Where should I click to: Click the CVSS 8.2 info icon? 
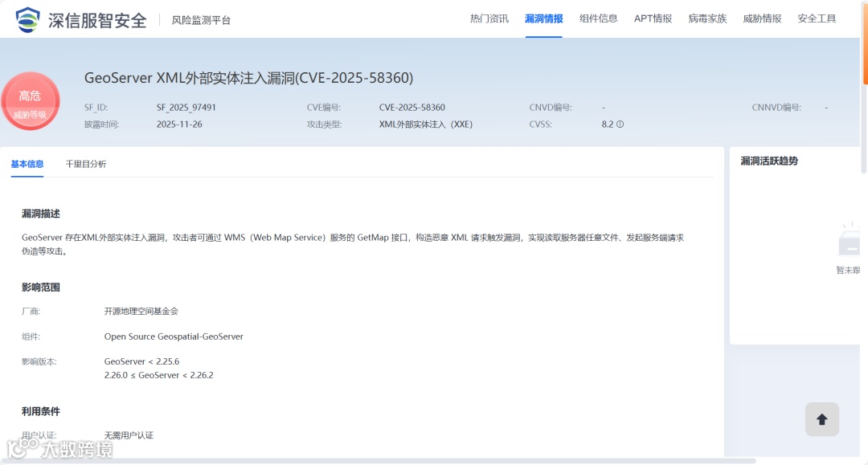pos(620,124)
